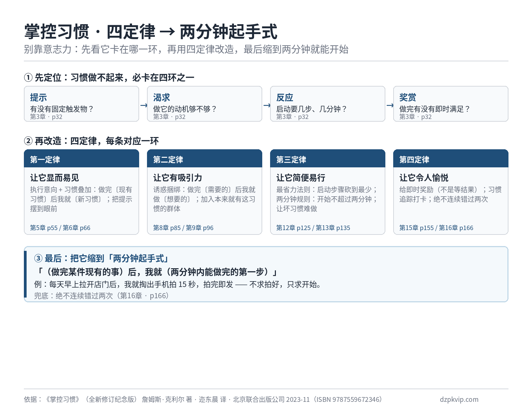The height and width of the screenshot is (409, 532).
Task: Click the paragraph starting 给即时奖励
Action: coord(450,194)
